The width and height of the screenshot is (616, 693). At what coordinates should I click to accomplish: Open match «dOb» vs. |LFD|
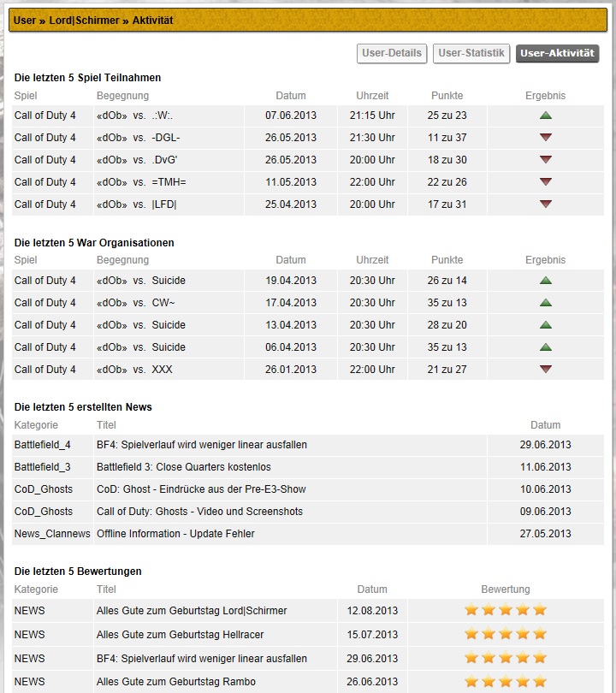[137, 204]
